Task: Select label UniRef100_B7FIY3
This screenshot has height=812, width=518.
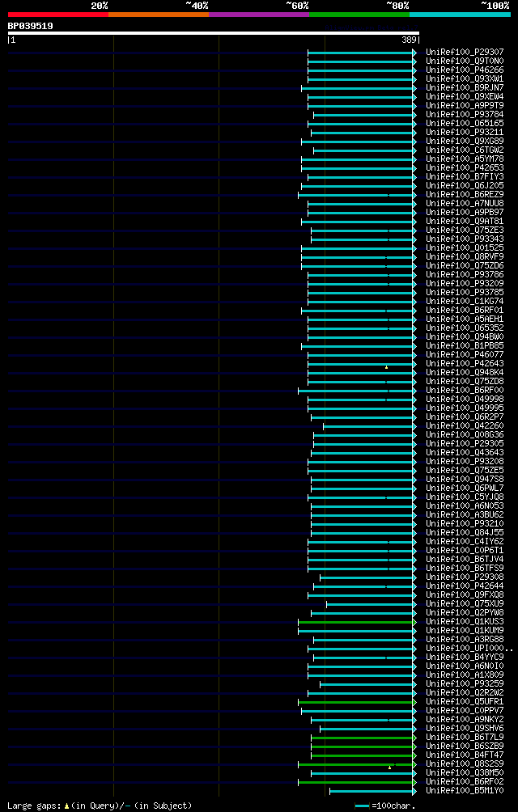Action: 465,176
